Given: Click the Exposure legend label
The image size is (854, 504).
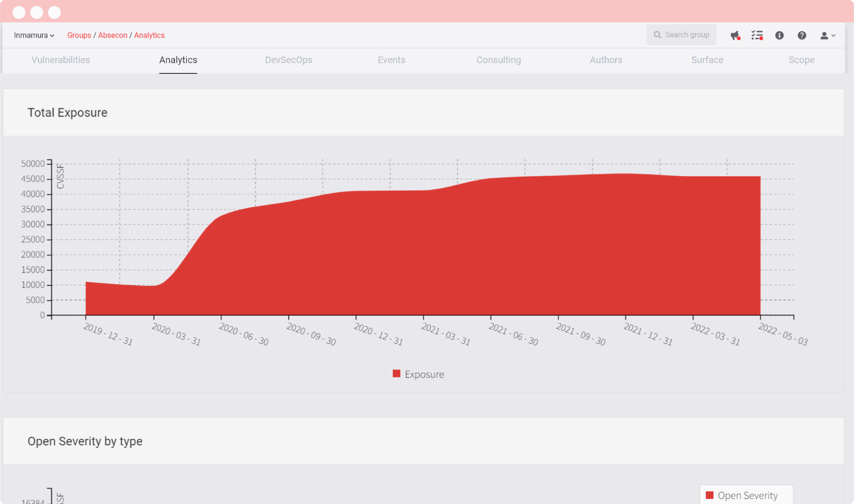Looking at the screenshot, I should [x=424, y=374].
